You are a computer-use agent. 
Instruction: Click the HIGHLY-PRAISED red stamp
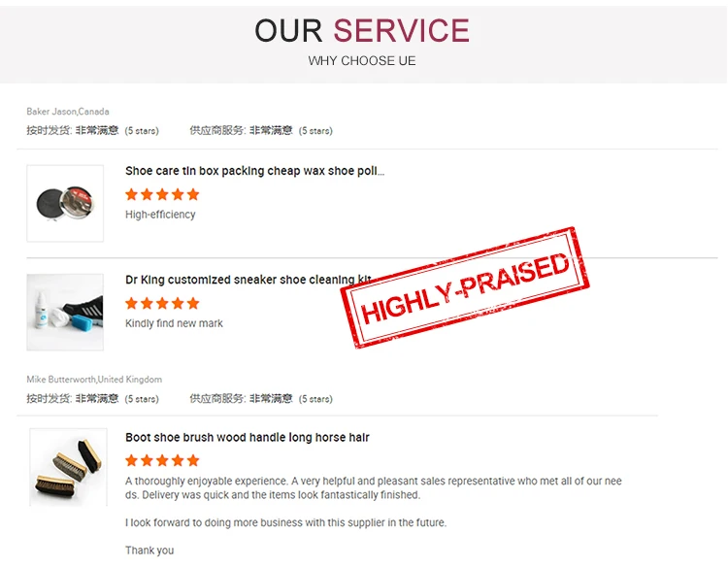click(x=465, y=287)
